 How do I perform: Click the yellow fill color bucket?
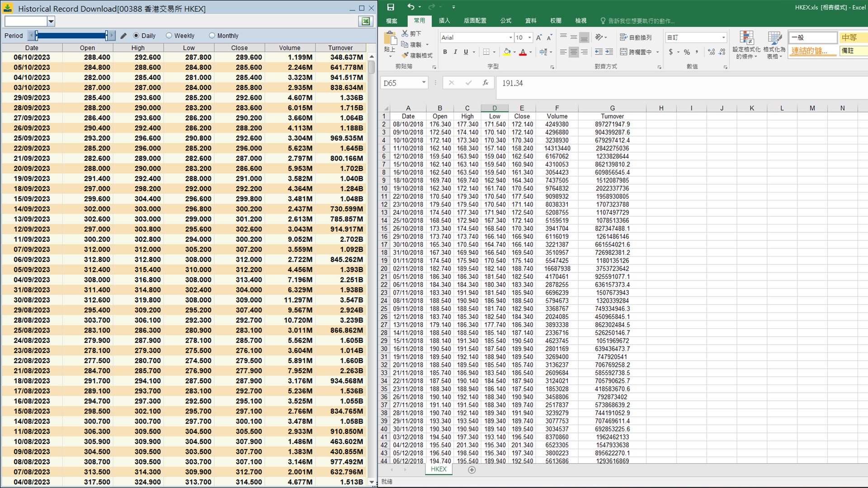point(507,52)
